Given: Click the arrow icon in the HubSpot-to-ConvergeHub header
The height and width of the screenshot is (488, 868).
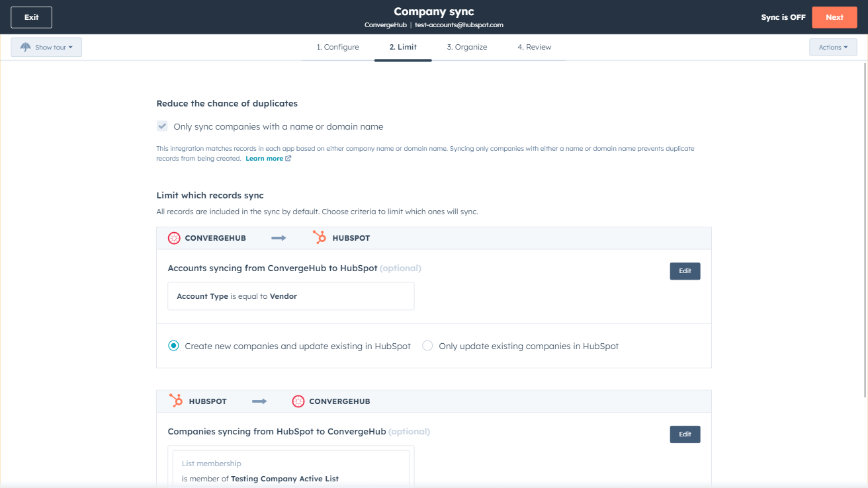Looking at the screenshot, I should pyautogui.click(x=258, y=401).
